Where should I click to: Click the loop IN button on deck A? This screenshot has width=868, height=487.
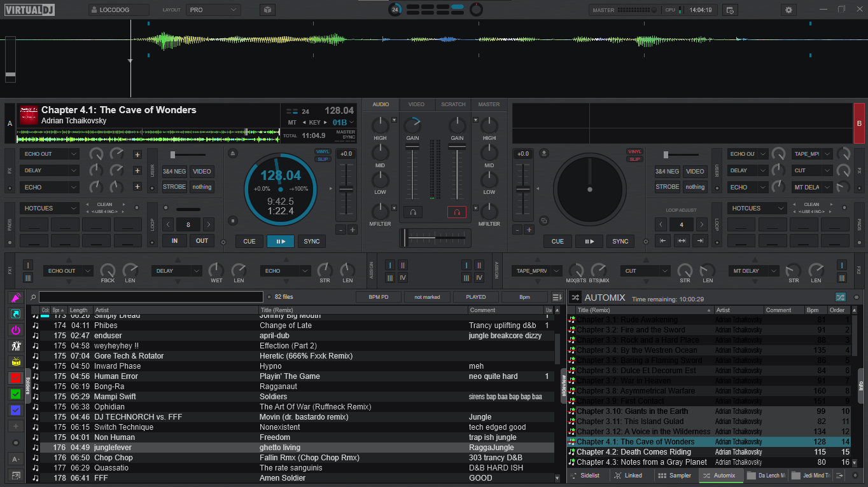[174, 241]
